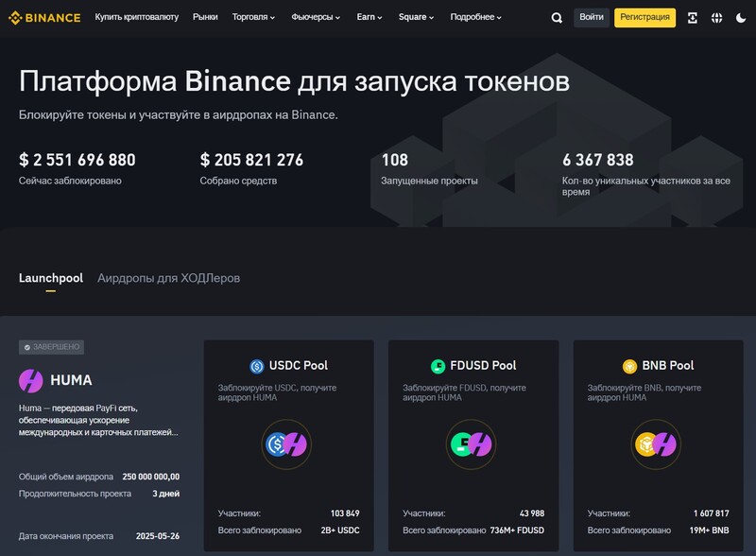756x556 pixels.
Task: Expand the Подробнее dropdown menu
Action: point(476,17)
